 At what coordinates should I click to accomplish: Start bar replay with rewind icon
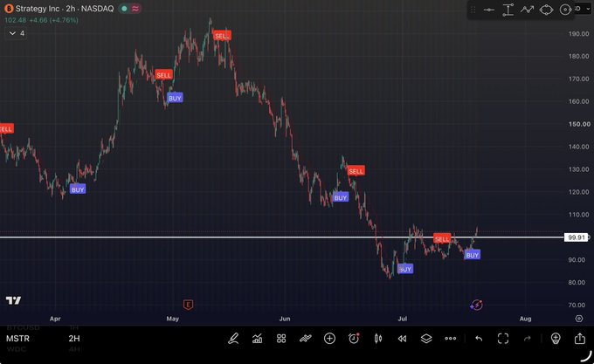tap(402, 339)
